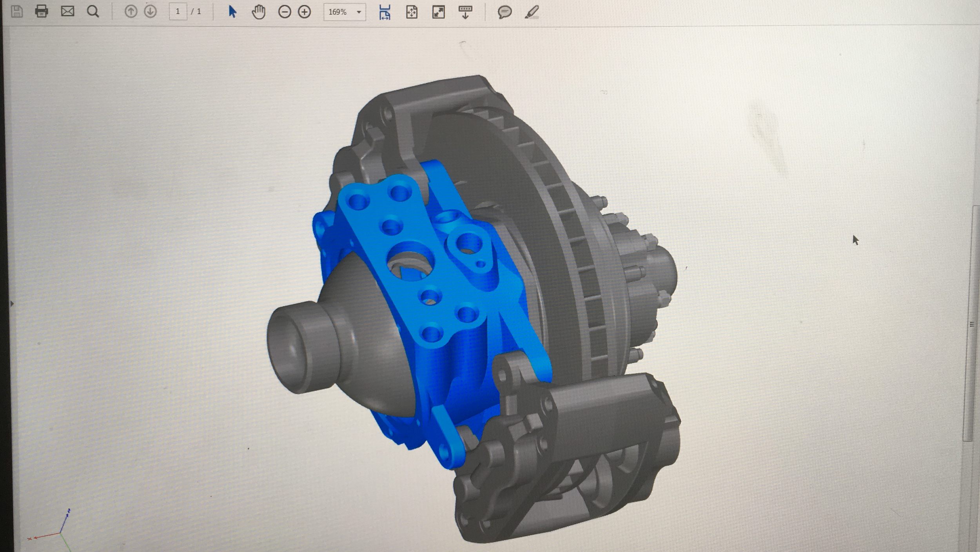The height and width of the screenshot is (552, 980).
Task: Go to the previous page with the up arrow
Action: (131, 12)
